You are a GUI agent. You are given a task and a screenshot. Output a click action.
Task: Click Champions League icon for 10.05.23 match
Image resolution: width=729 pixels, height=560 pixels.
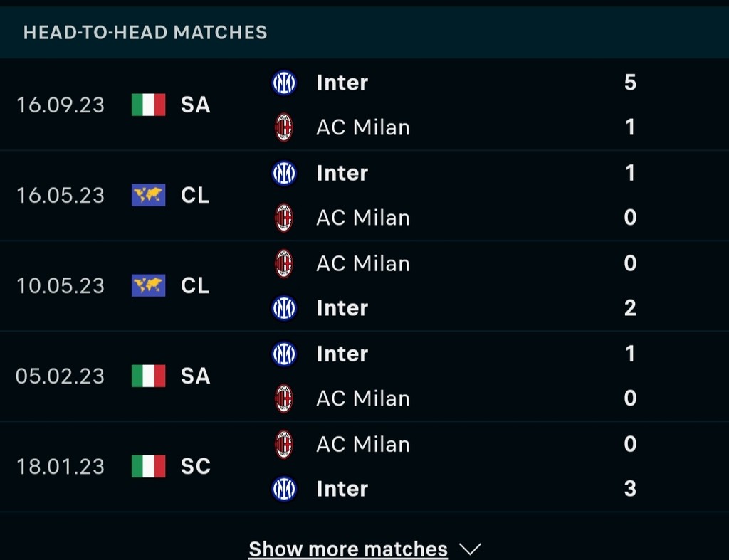(148, 285)
